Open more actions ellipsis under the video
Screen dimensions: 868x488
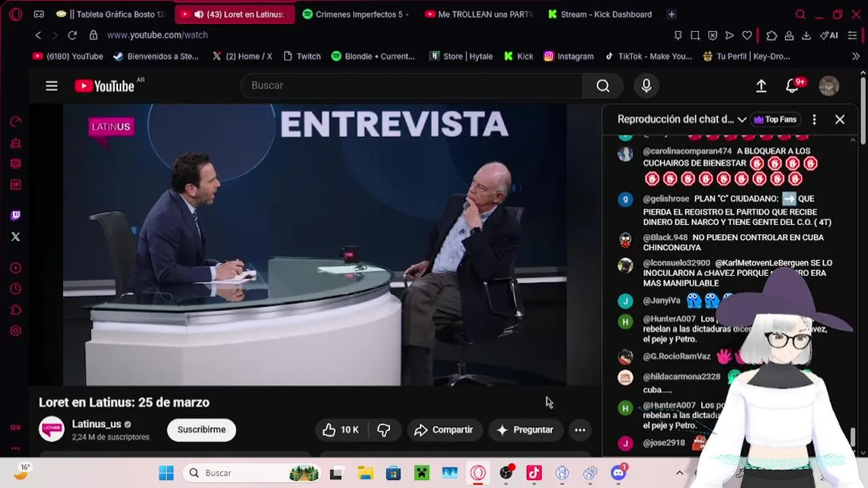580,430
